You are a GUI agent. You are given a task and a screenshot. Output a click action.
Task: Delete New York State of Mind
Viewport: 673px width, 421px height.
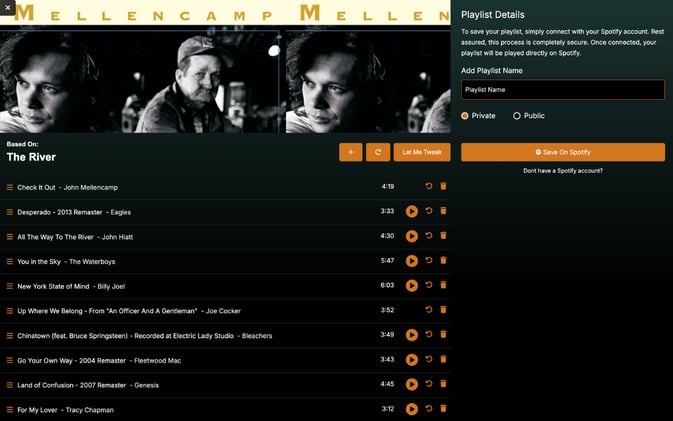(x=443, y=285)
